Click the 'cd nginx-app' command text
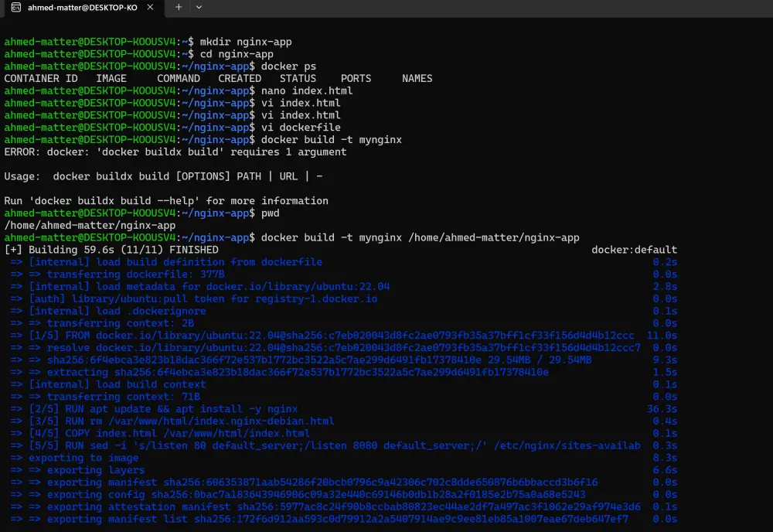This screenshot has width=773, height=532. coord(236,54)
